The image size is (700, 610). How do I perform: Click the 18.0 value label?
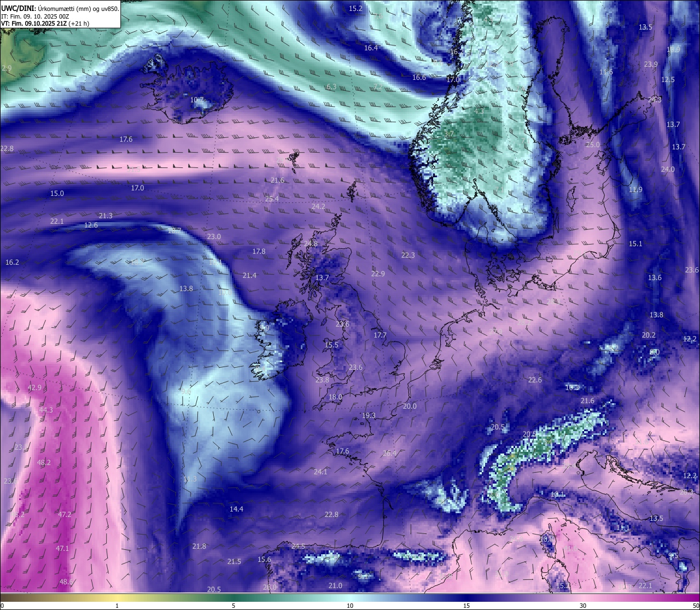pyautogui.click(x=335, y=397)
